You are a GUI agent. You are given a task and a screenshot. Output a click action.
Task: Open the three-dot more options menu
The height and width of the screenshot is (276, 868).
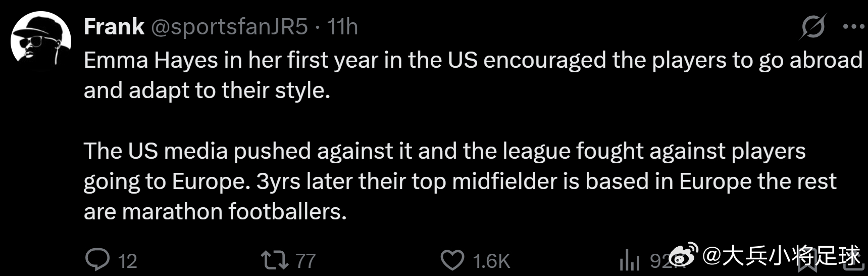853,26
